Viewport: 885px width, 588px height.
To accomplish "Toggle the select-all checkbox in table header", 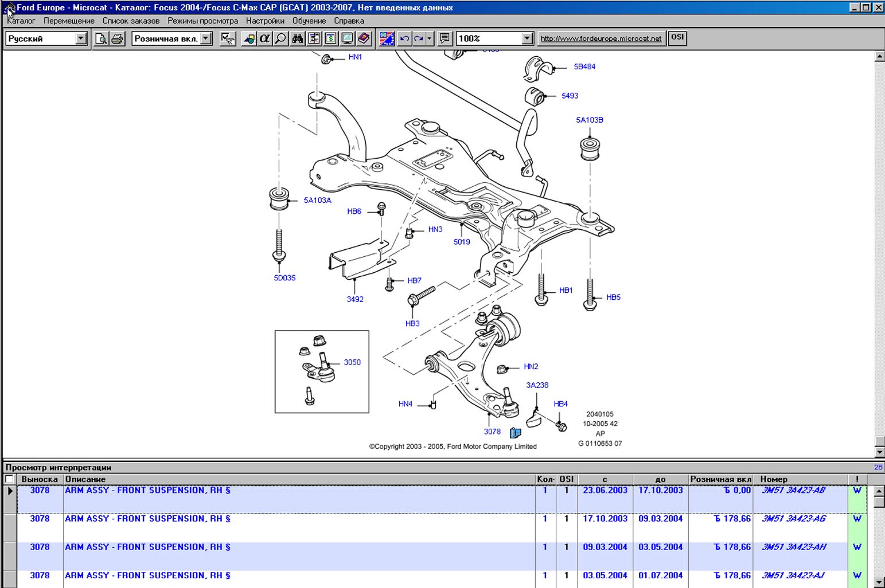I will pos(9,479).
